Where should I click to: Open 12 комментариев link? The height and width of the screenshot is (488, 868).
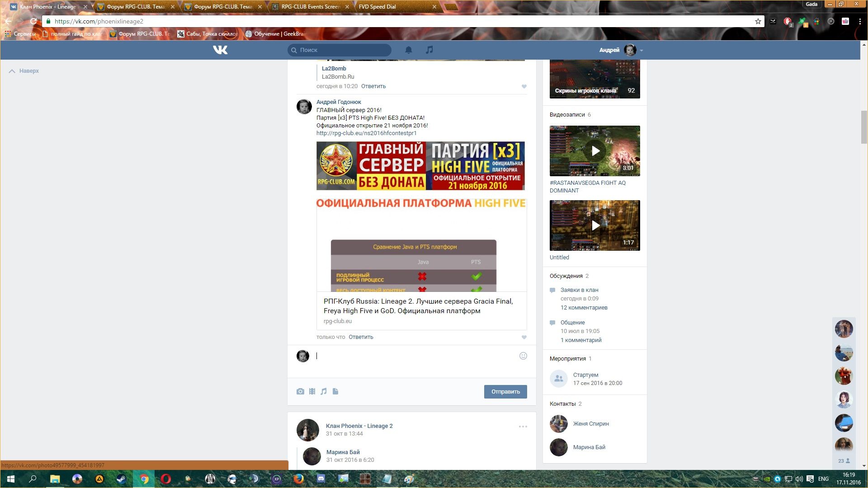[x=584, y=308]
